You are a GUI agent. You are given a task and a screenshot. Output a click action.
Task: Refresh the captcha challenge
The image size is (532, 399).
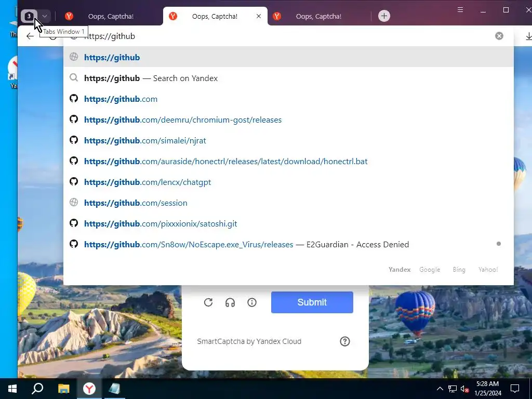pos(208,302)
